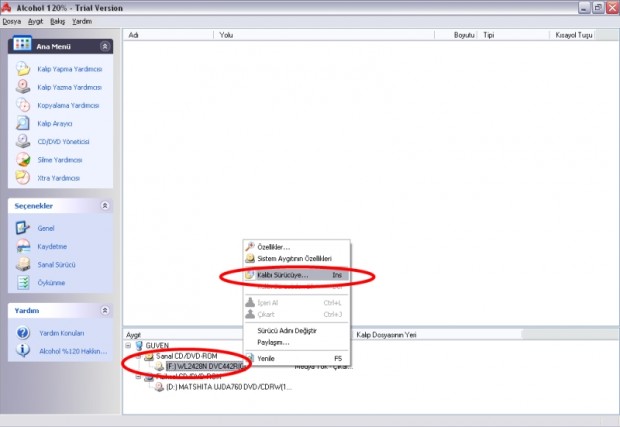
Task: Sort list by Yolu column header
Action: pyautogui.click(x=324, y=35)
